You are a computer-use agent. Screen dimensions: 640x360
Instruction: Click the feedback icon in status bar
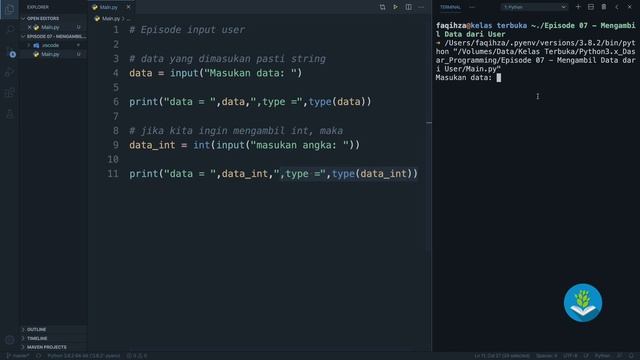(620, 356)
